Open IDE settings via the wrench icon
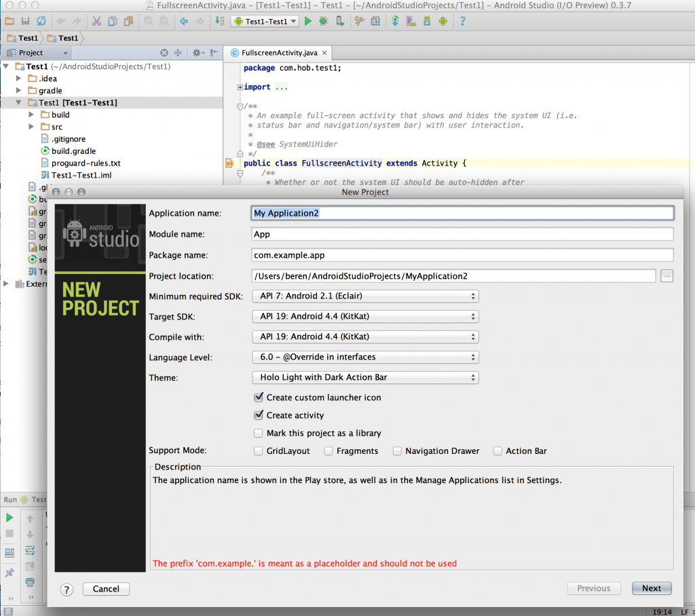The image size is (695, 616). pos(359,21)
